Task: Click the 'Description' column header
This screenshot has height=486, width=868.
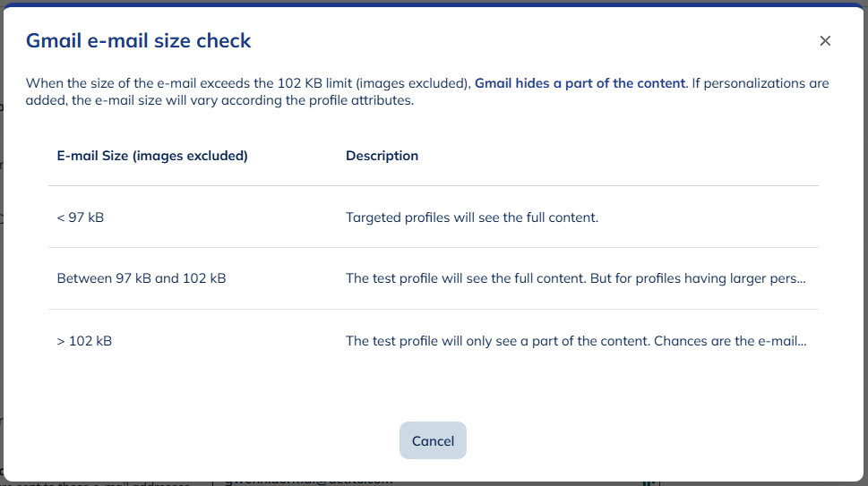Action: [x=382, y=156]
